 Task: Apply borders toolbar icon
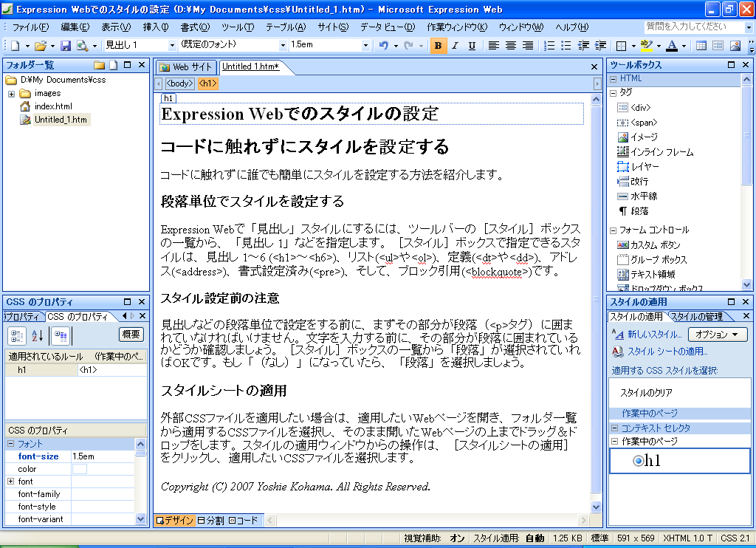coord(621,45)
